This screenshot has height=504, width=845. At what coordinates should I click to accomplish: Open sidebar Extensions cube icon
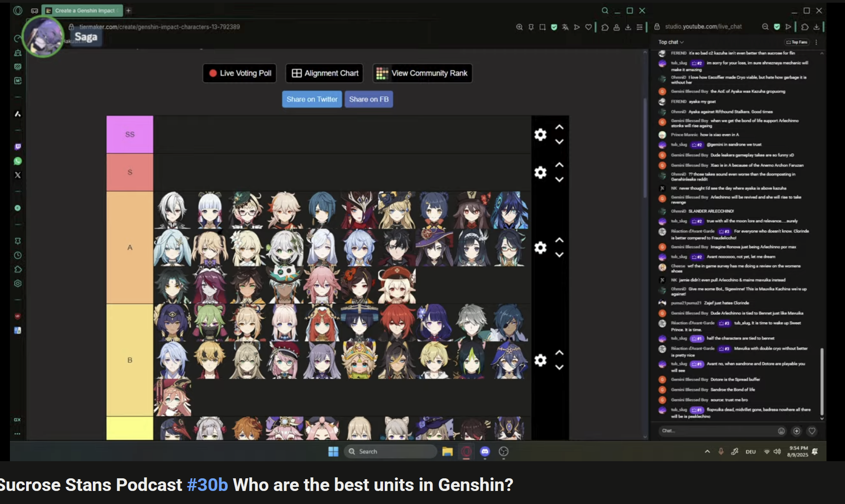(18, 269)
